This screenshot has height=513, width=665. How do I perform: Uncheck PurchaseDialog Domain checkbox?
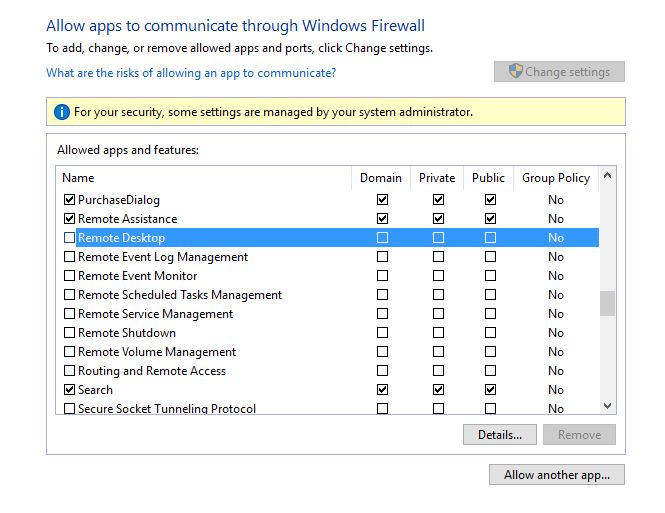point(382,199)
